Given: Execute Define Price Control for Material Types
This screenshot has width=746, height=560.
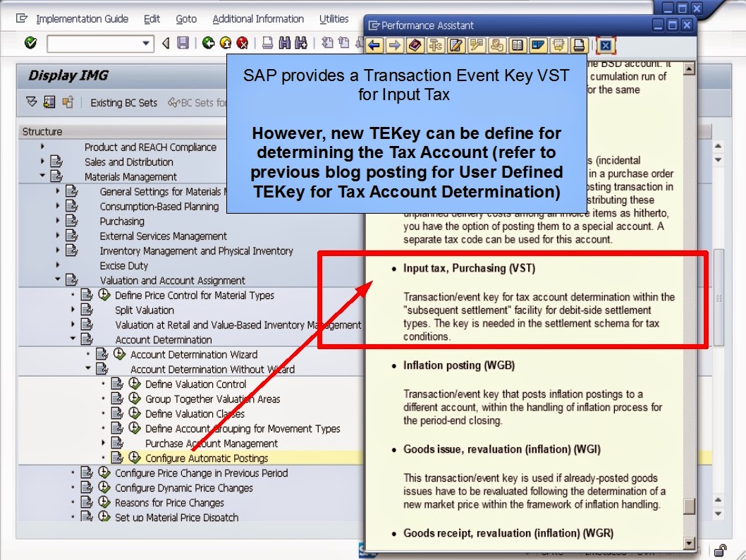Looking at the screenshot, I should [104, 295].
